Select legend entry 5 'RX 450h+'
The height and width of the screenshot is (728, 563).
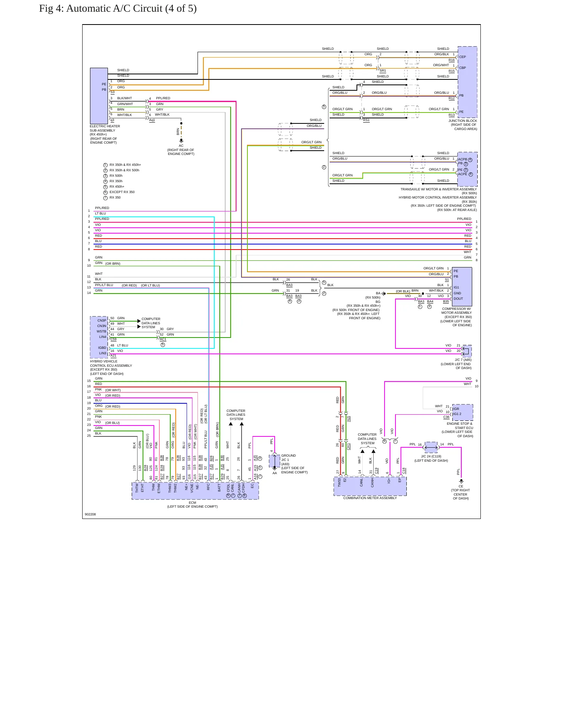114,186
